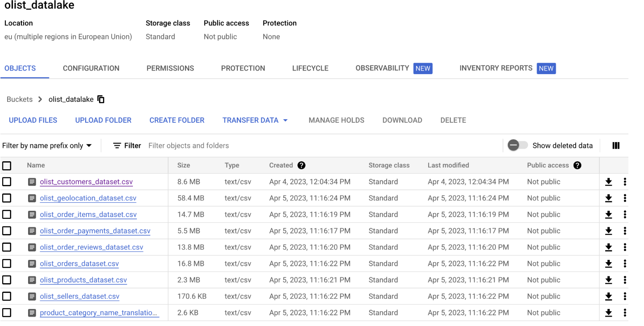Download olist_products_dataset.csv file
This screenshot has height=326, width=644.
coord(608,280)
